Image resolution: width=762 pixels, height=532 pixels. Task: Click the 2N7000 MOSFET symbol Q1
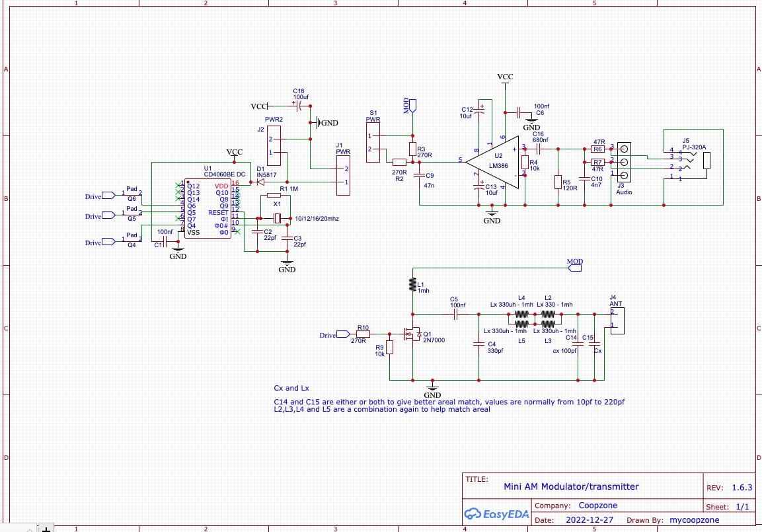click(x=413, y=335)
